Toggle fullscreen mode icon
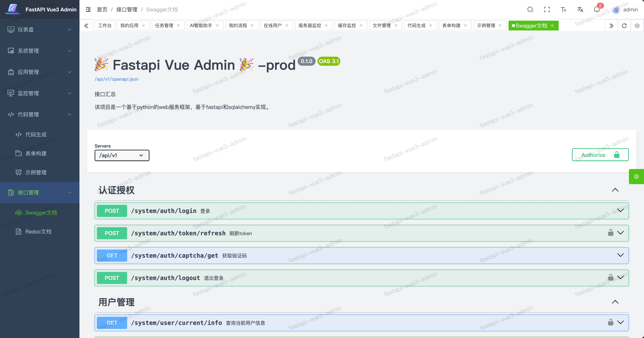 coord(547,9)
